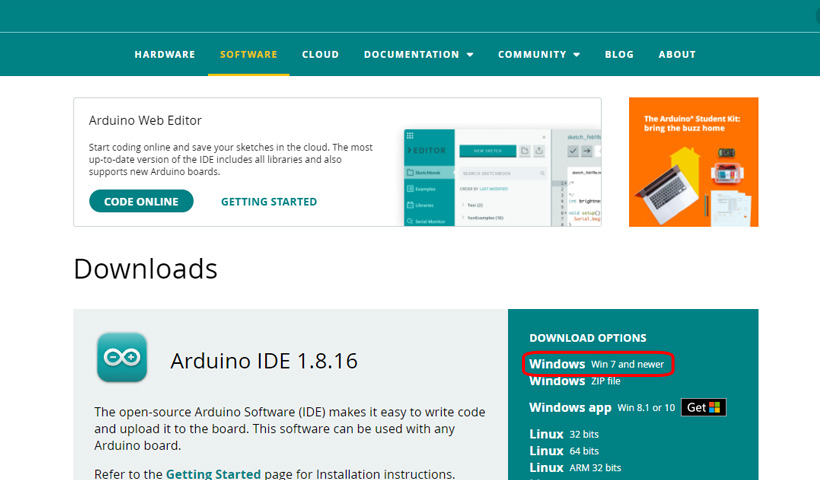The height and width of the screenshot is (480, 820).
Task: Open the HARDWARE nav item
Action: [165, 54]
